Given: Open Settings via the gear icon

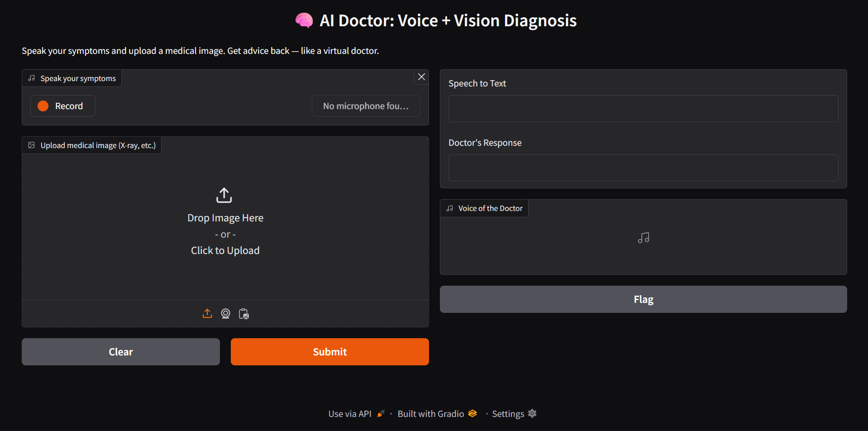Looking at the screenshot, I should 532,413.
